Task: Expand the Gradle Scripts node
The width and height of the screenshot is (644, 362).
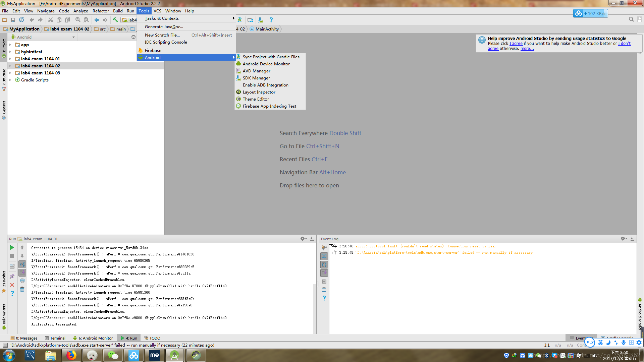Action: (10, 80)
